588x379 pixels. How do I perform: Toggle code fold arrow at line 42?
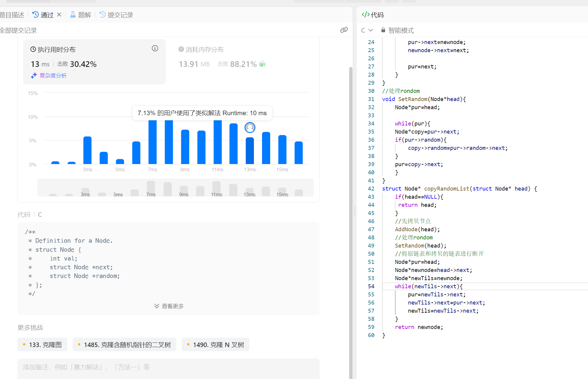379,189
